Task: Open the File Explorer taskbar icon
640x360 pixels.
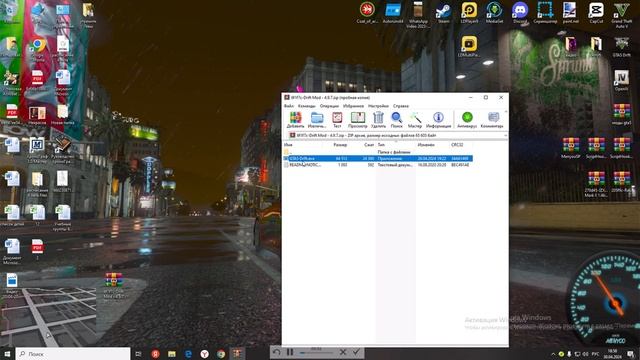Action: (172, 354)
